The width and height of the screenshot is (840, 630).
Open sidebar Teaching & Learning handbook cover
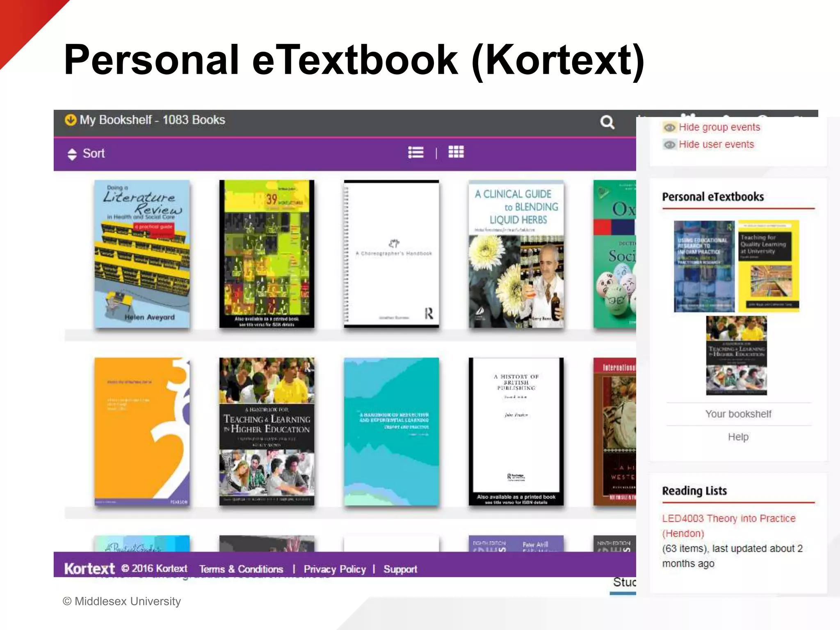pyautogui.click(x=736, y=356)
